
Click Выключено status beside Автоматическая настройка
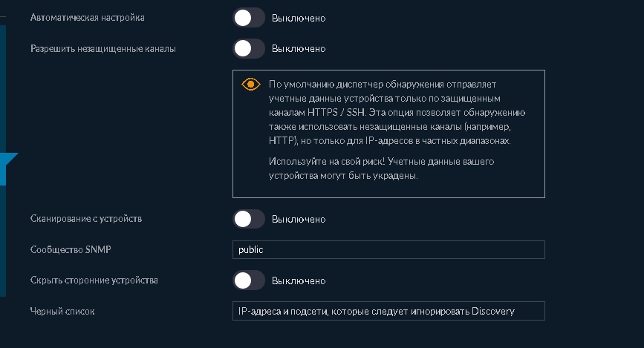coord(299,18)
